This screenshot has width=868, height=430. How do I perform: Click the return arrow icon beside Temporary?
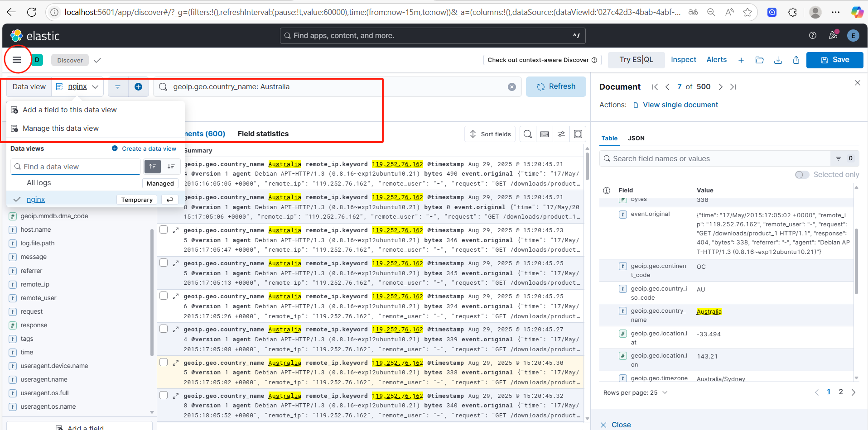pyautogui.click(x=170, y=200)
